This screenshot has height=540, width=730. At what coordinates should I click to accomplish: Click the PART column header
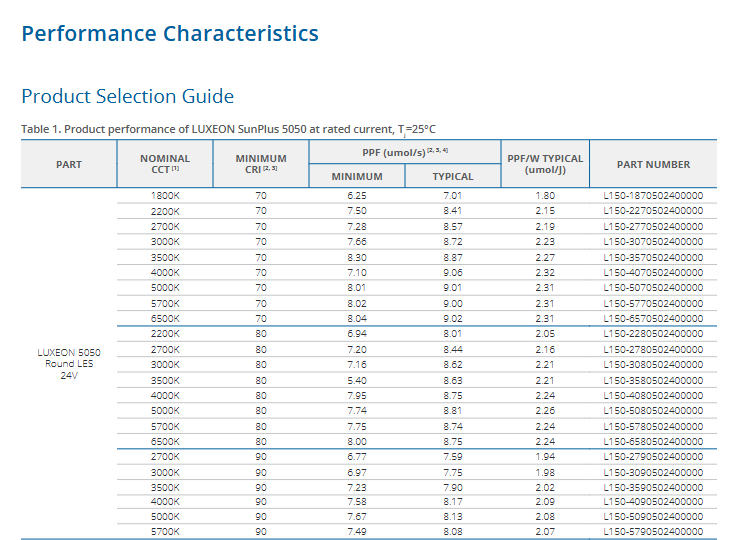(69, 164)
